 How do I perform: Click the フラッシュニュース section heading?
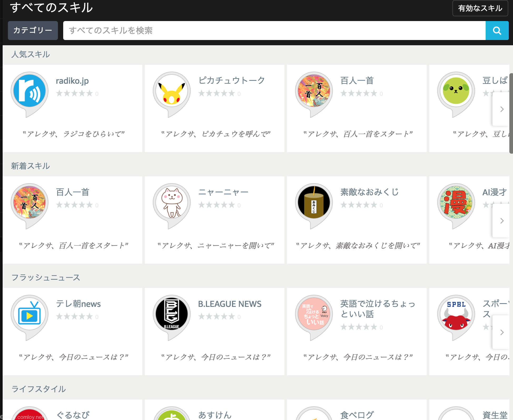coord(46,278)
